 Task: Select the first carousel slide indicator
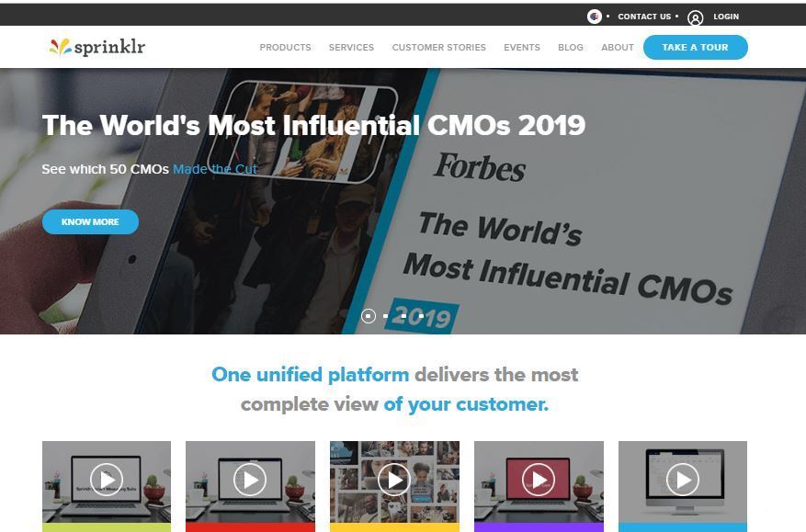[368, 315]
